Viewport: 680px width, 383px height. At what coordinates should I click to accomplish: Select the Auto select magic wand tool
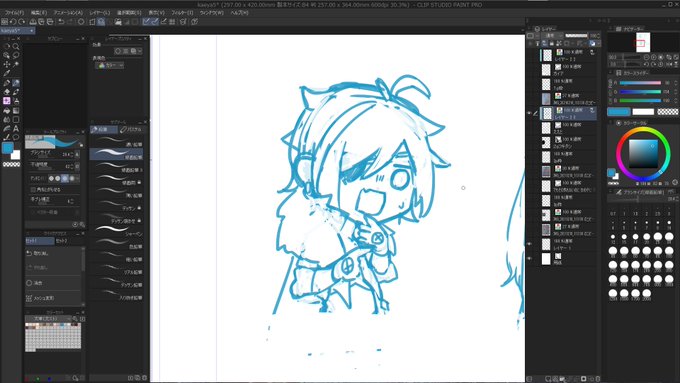click(16, 64)
